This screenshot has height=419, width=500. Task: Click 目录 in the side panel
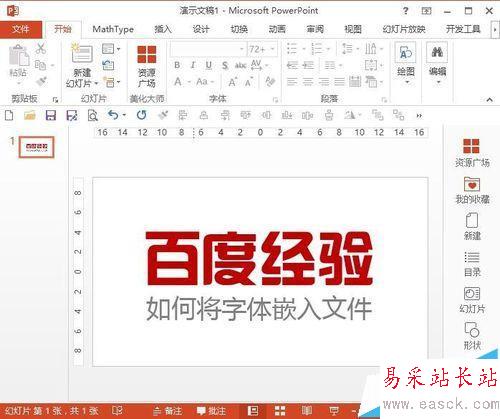click(x=472, y=264)
